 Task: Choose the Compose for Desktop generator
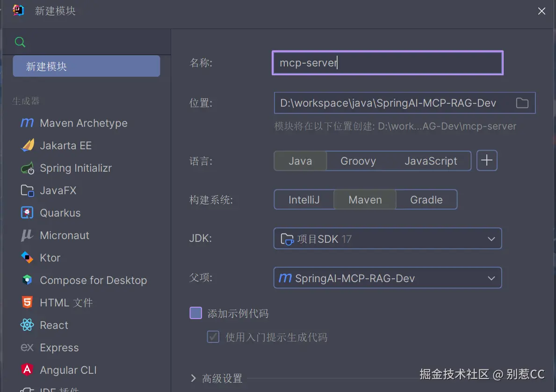coord(93,280)
